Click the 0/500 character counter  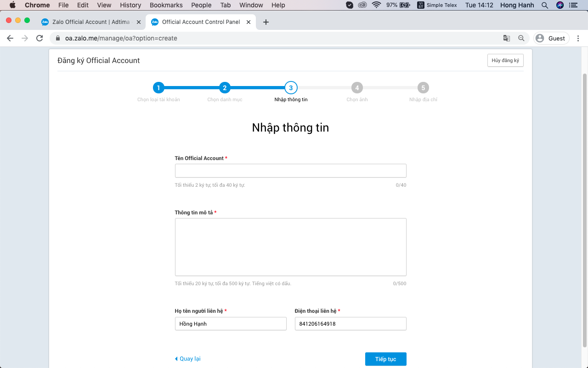[400, 283]
